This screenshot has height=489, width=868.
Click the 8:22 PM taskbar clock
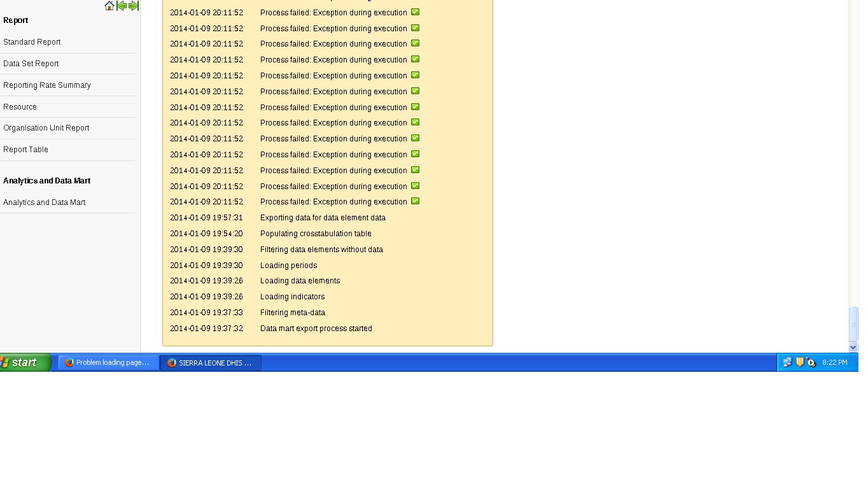pos(834,362)
